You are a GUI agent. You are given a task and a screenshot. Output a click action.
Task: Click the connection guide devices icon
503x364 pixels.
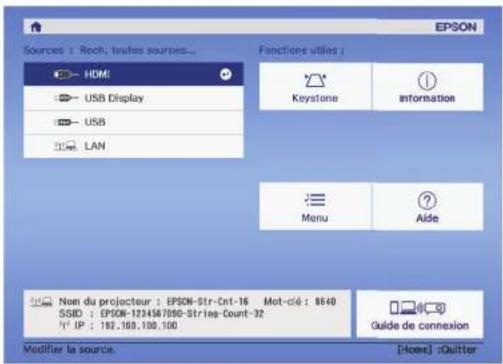(x=418, y=308)
